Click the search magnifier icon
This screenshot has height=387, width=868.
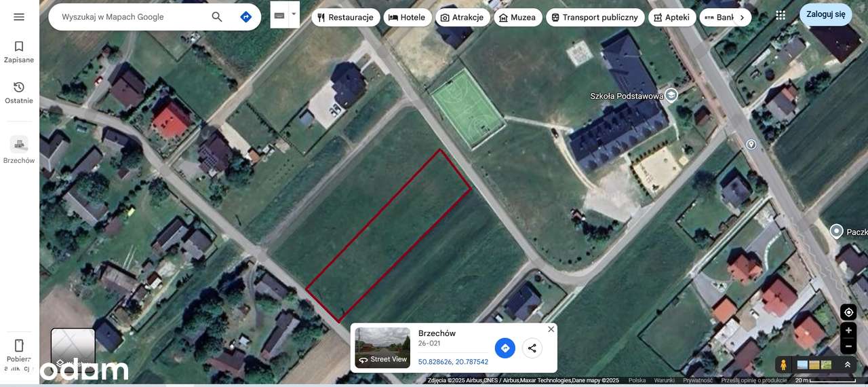click(217, 17)
